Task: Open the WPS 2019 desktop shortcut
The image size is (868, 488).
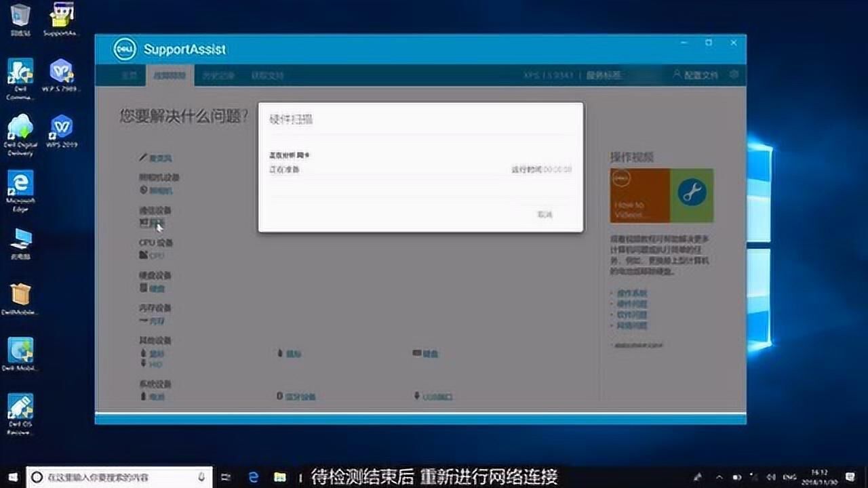Action: (x=62, y=131)
